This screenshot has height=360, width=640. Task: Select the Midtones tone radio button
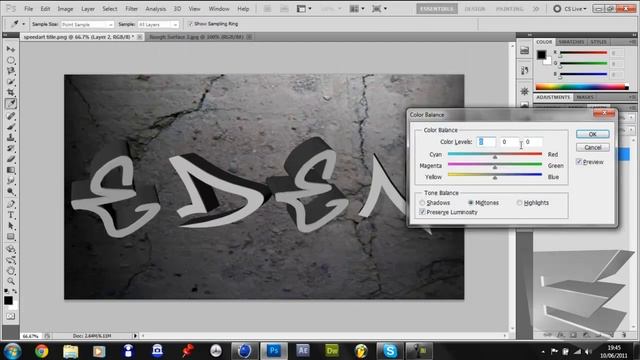pos(471,202)
